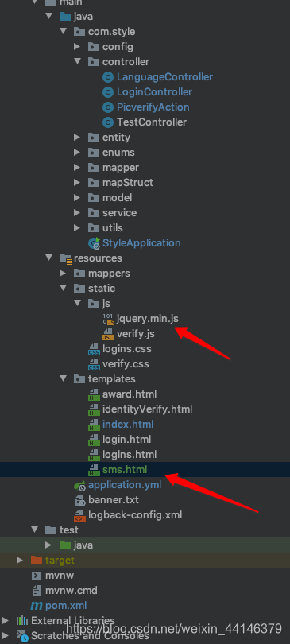This screenshot has height=644, width=290.
Task: Expand the utils package arrow
Action: 77,228
